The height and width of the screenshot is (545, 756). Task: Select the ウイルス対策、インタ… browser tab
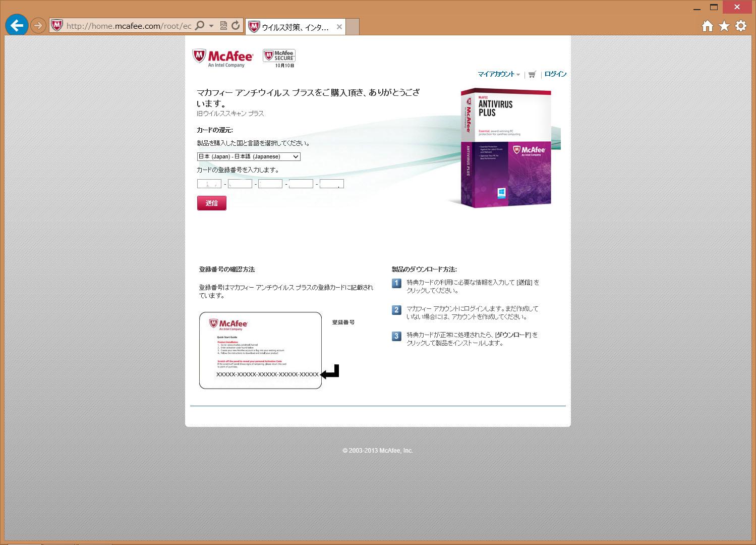[x=295, y=27]
